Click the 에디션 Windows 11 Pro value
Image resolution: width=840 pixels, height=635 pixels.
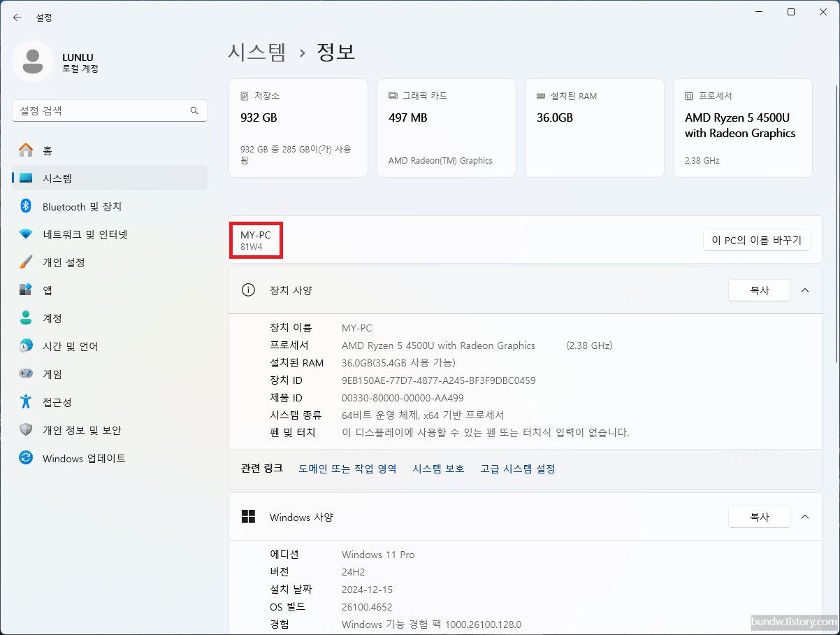(x=378, y=555)
